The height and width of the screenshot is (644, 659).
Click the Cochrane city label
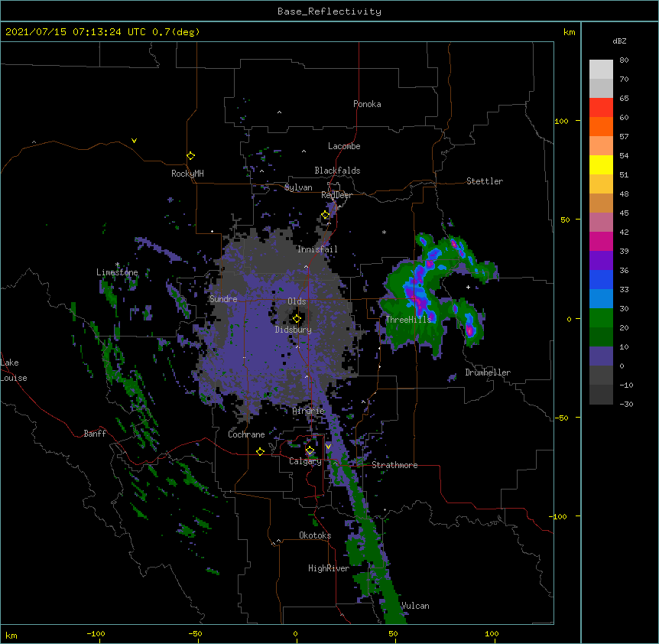click(x=246, y=434)
